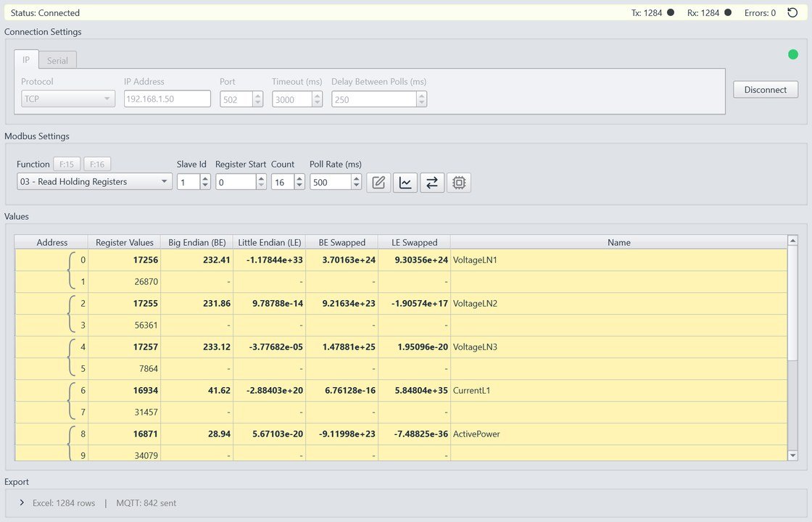Click the IP Address field
The image size is (812, 522).
pyautogui.click(x=167, y=99)
